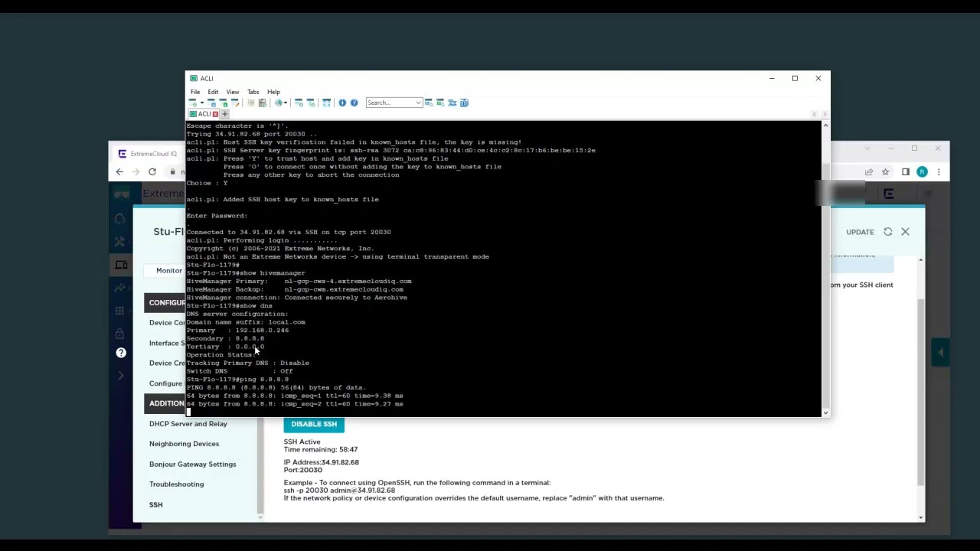980x551 pixels.
Task: Click the globe toolbar icon in ACLI
Action: click(278, 103)
